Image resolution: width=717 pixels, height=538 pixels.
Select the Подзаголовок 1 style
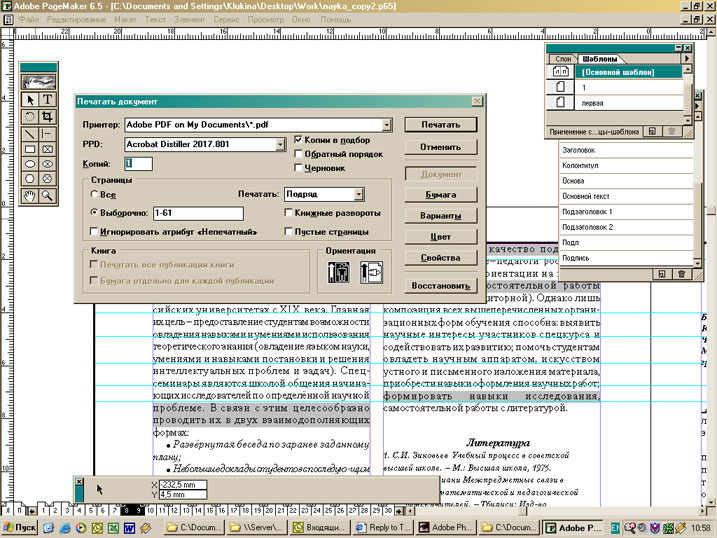626,212
